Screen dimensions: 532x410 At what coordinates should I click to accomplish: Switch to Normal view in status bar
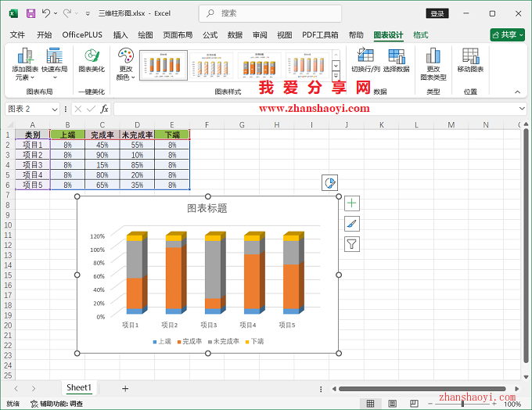(x=370, y=404)
